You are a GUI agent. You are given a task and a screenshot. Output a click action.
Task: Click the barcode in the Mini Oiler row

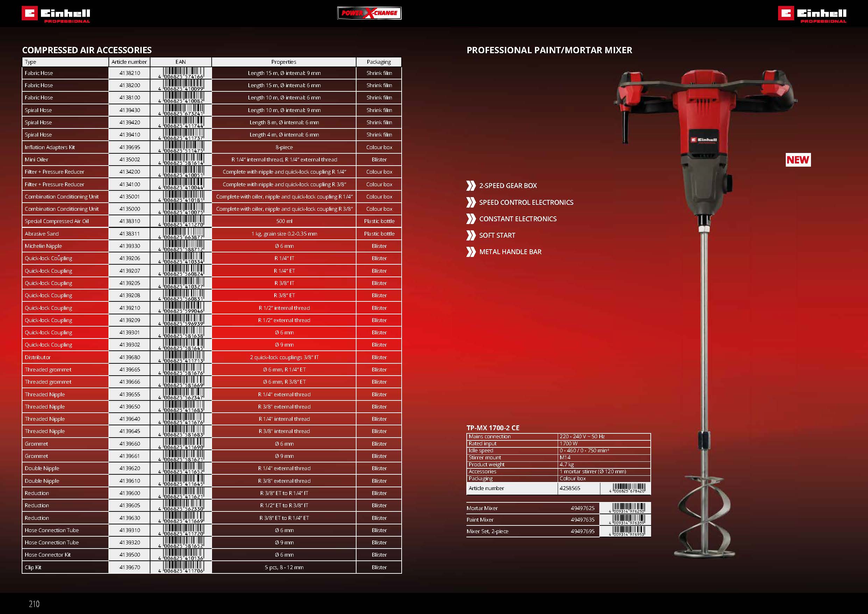(x=181, y=160)
